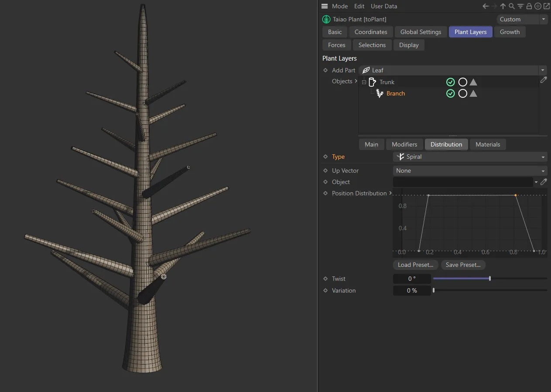Click the Leaf icon in the Add Part row
The image size is (551, 392).
point(366,70)
